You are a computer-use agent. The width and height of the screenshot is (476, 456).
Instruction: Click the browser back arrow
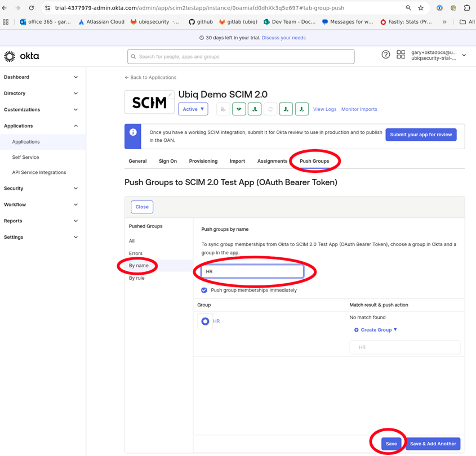(5, 8)
